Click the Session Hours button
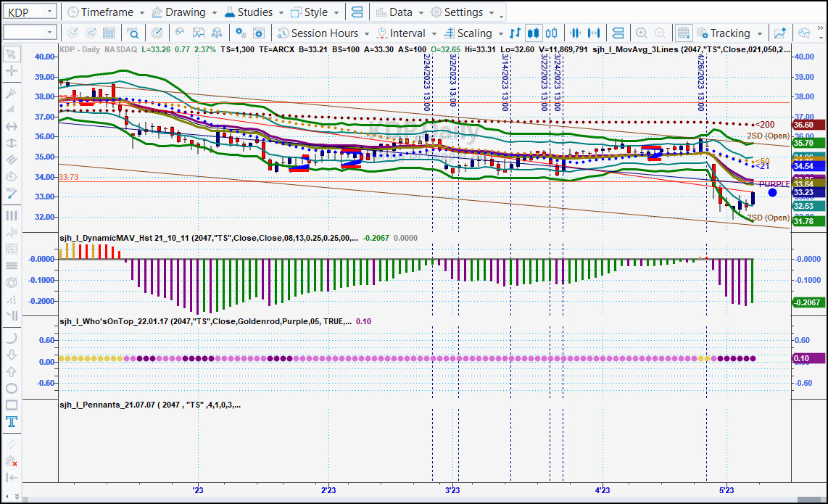This screenshot has width=828, height=504. [x=318, y=33]
